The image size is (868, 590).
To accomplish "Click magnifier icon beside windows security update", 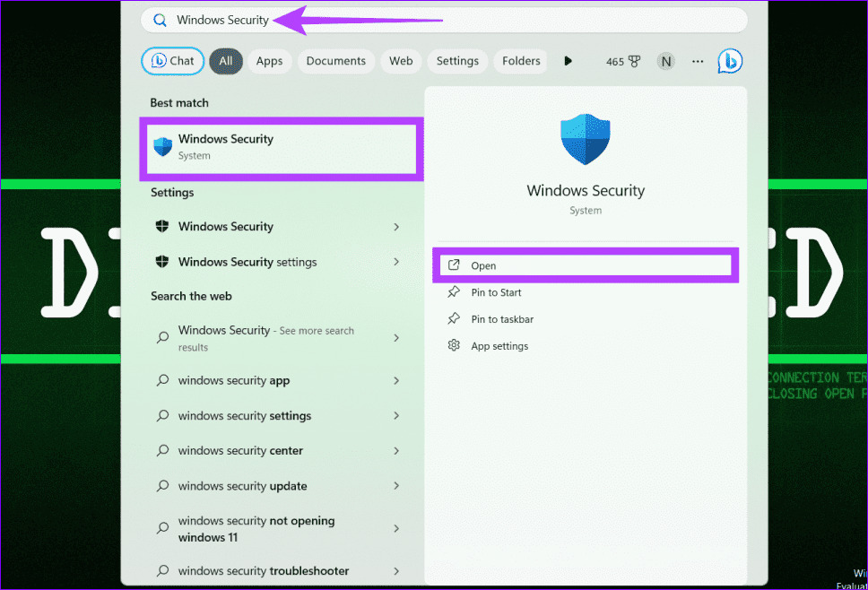I will [x=163, y=486].
